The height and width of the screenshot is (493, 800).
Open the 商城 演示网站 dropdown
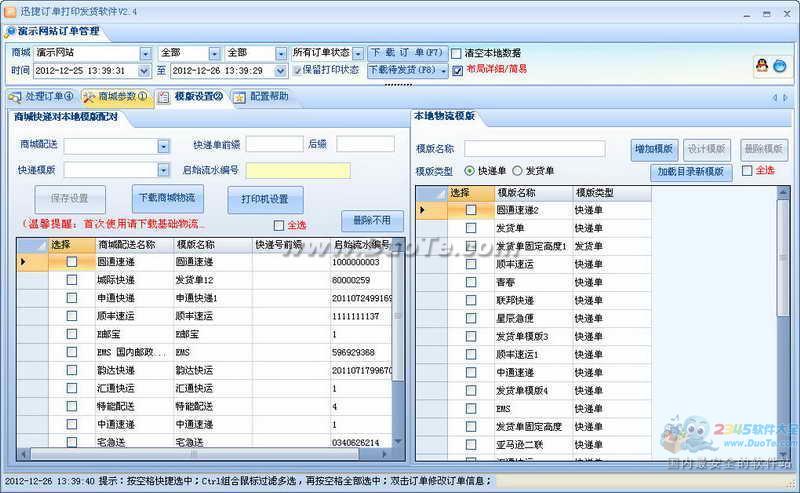click(145, 53)
